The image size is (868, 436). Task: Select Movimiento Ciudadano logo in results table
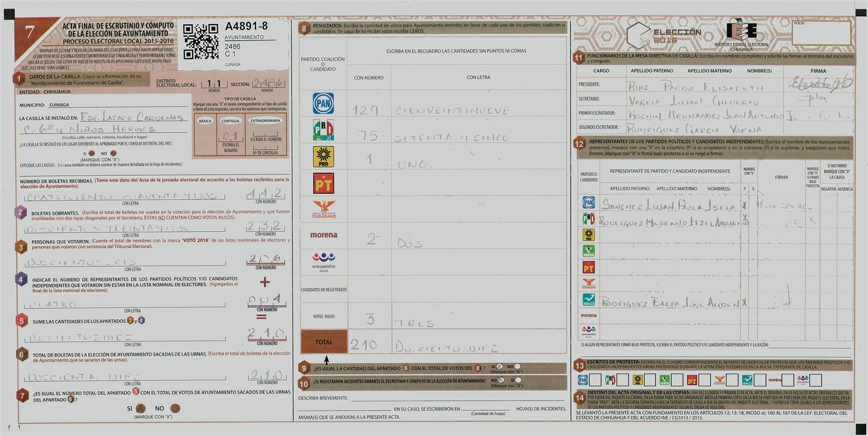tap(324, 209)
